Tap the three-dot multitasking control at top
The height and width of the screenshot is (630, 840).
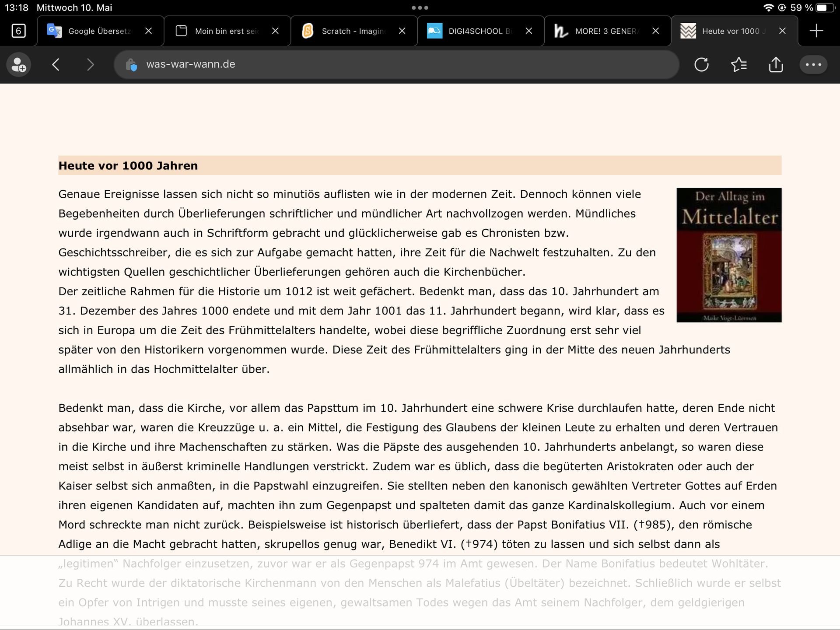coord(420,7)
